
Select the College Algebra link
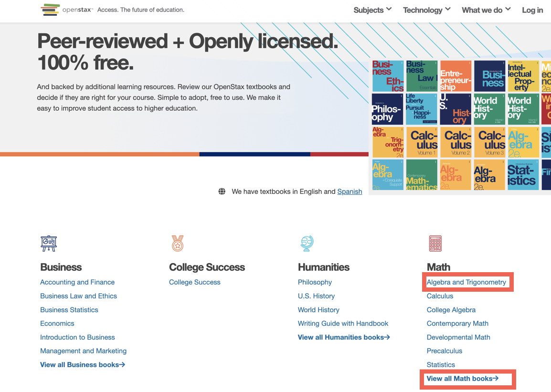(x=451, y=310)
